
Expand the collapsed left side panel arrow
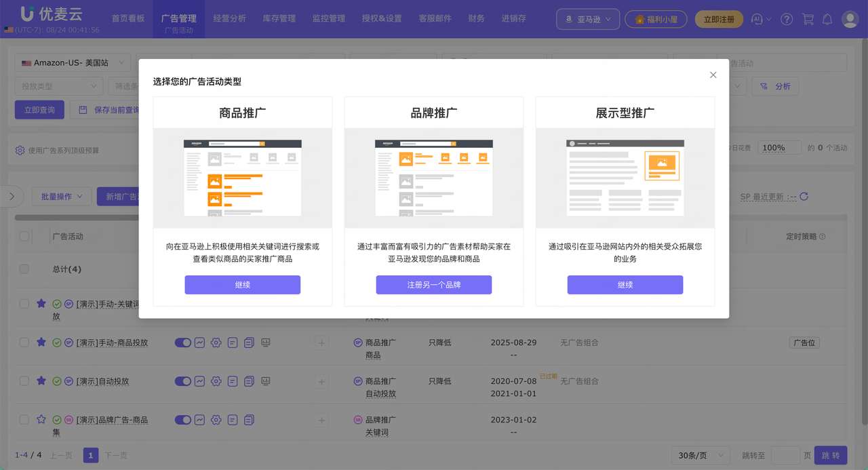coord(12,197)
